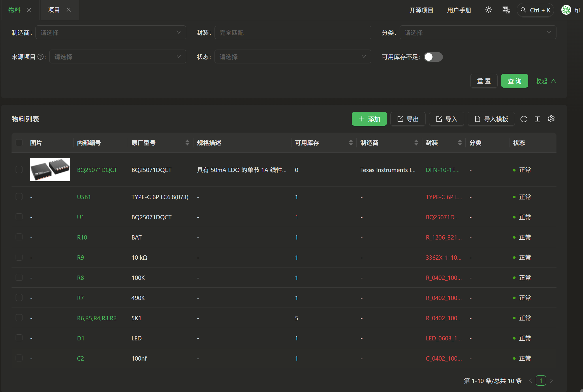
Task: Sort by 可用库存 column arrows
Action: click(351, 143)
